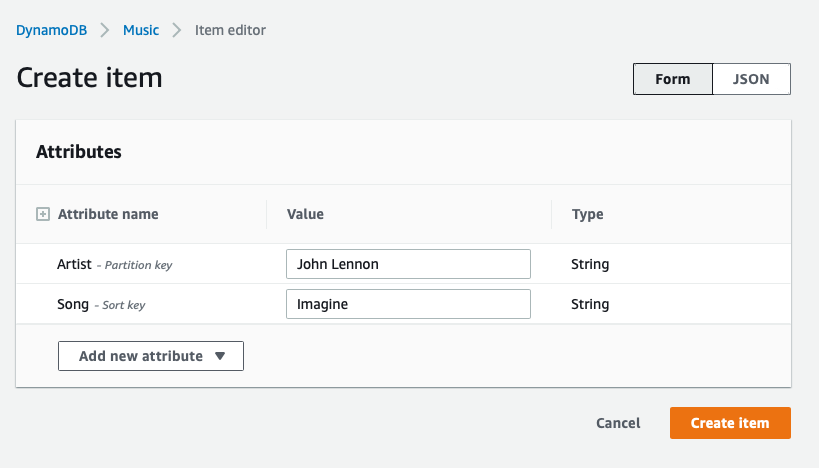Select the Item editor breadcrumb text
The height and width of the screenshot is (468, 819).
(230, 30)
